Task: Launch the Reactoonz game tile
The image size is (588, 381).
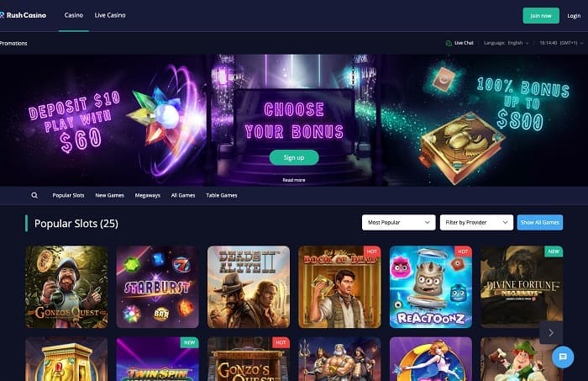Action: pyautogui.click(x=431, y=287)
